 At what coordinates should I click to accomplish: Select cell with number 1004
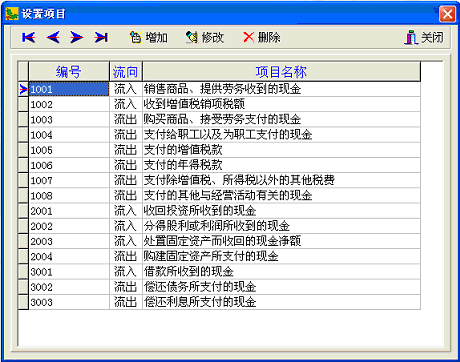point(69,135)
